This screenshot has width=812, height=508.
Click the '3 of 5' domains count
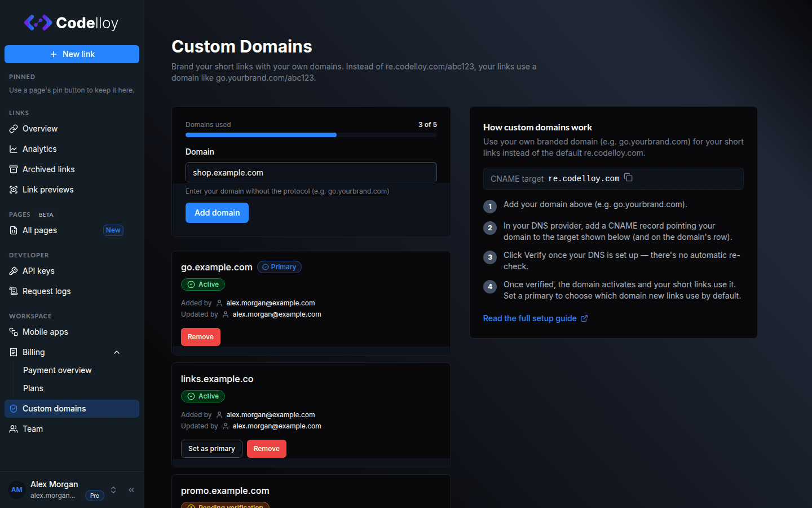427,125
